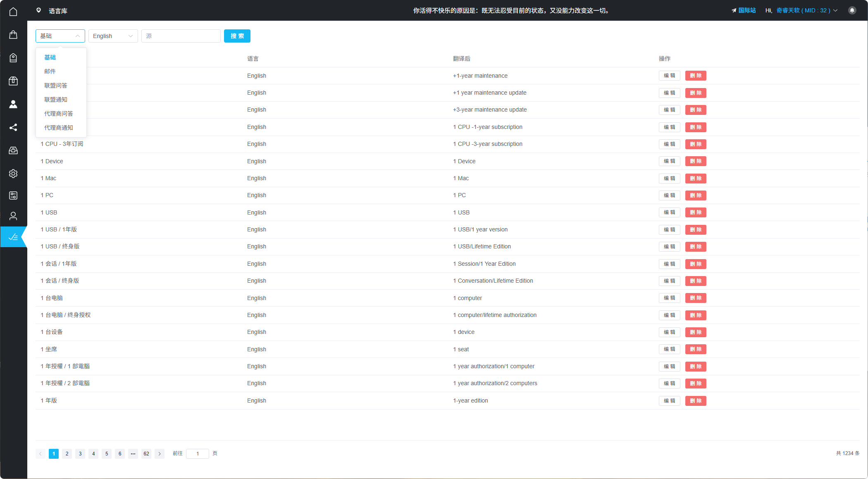Go to page 62 in pagination
This screenshot has width=868, height=479.
(x=146, y=453)
